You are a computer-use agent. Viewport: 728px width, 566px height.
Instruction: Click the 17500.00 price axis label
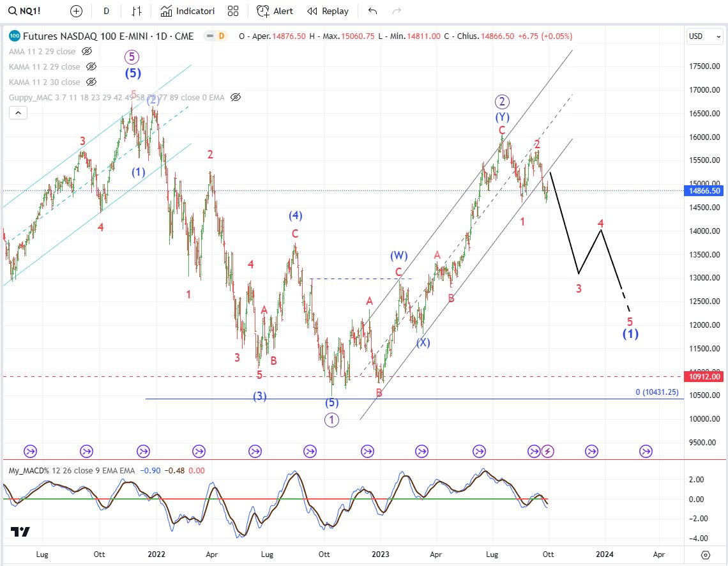click(x=704, y=66)
